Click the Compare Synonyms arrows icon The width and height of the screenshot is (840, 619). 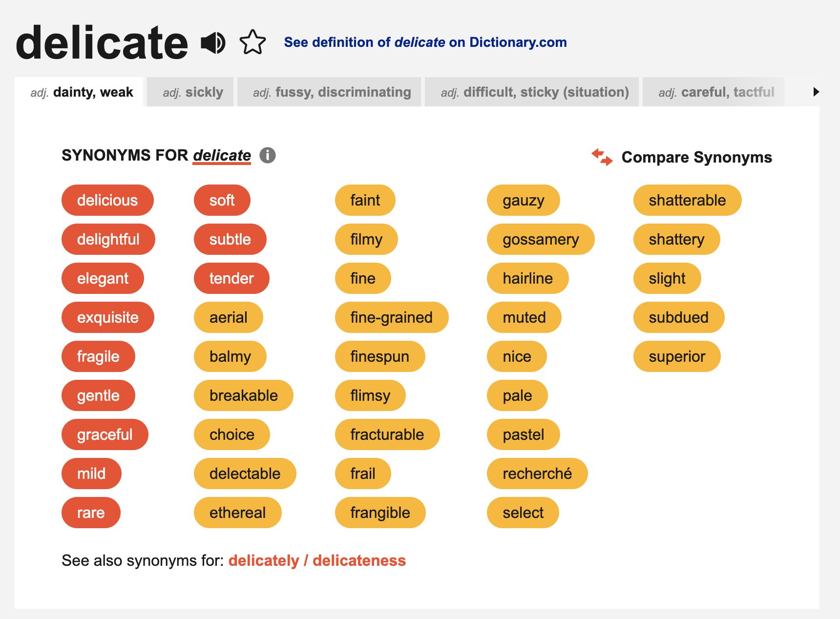coord(602,157)
